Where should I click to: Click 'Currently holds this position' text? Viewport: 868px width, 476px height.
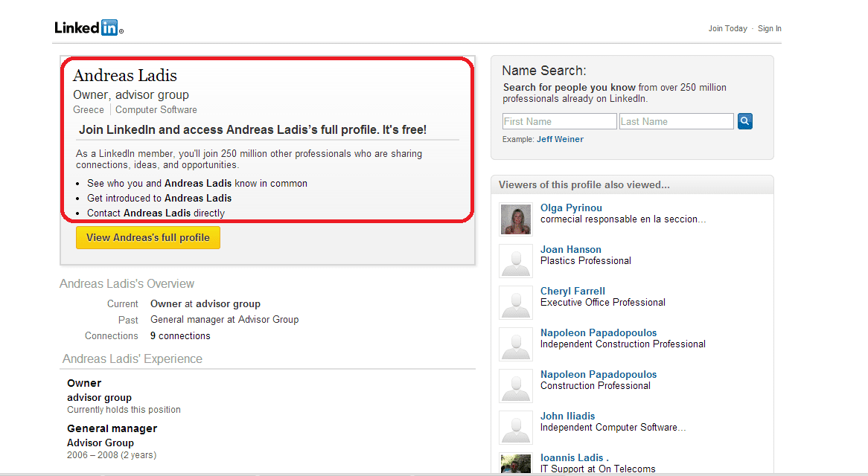pyautogui.click(x=124, y=410)
